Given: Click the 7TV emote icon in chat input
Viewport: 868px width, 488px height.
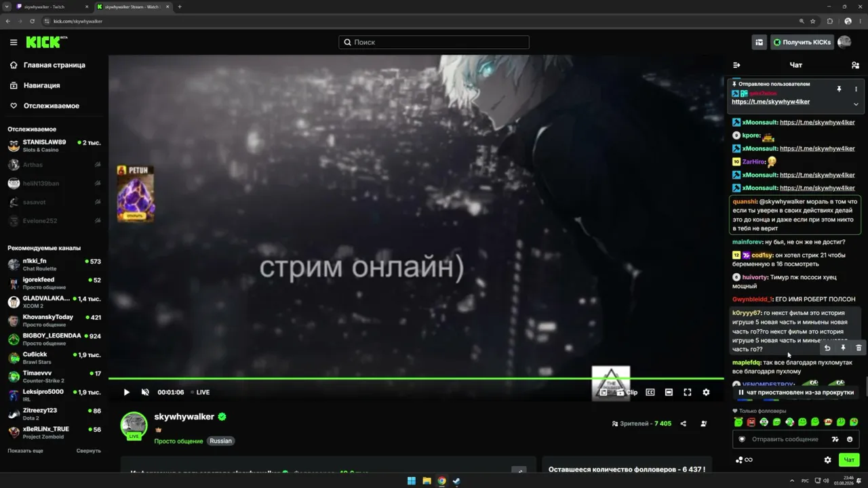Looking at the screenshot, I should (835, 439).
